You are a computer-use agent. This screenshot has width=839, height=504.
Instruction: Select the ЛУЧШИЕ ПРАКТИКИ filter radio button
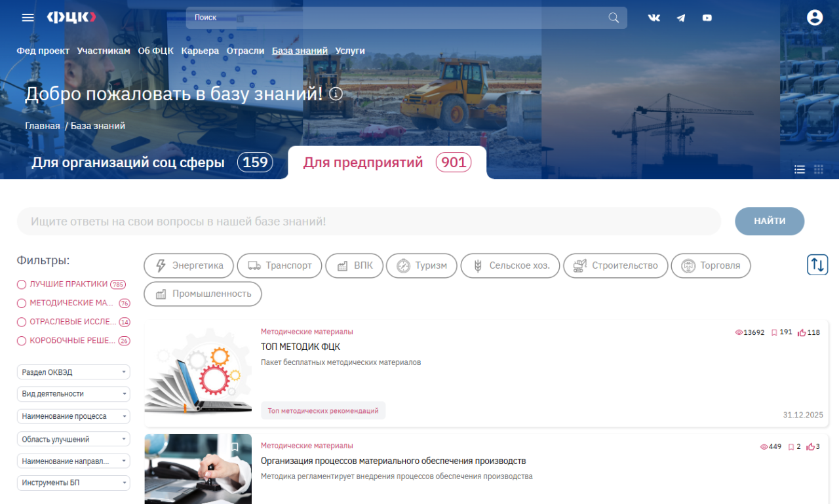pos(22,284)
